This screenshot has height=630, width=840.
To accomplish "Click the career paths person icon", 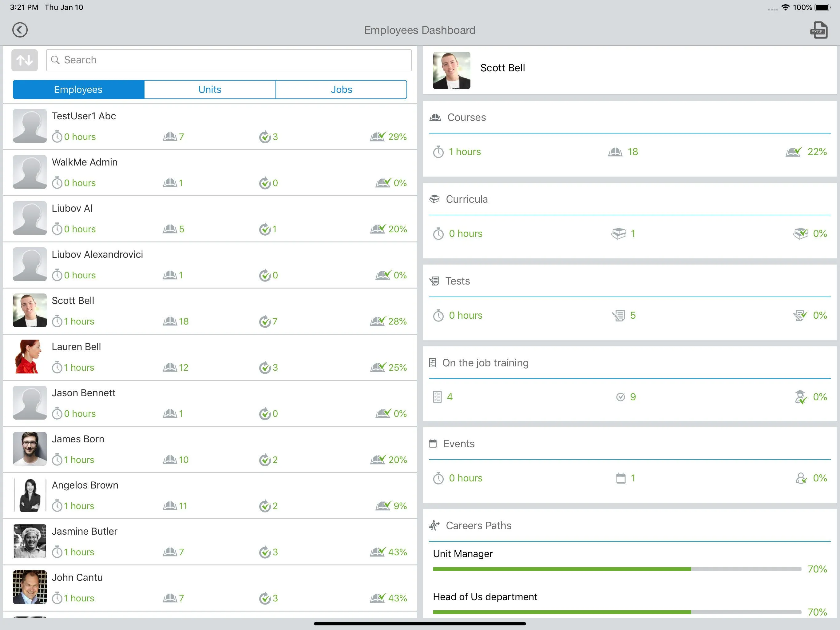I will tap(436, 525).
